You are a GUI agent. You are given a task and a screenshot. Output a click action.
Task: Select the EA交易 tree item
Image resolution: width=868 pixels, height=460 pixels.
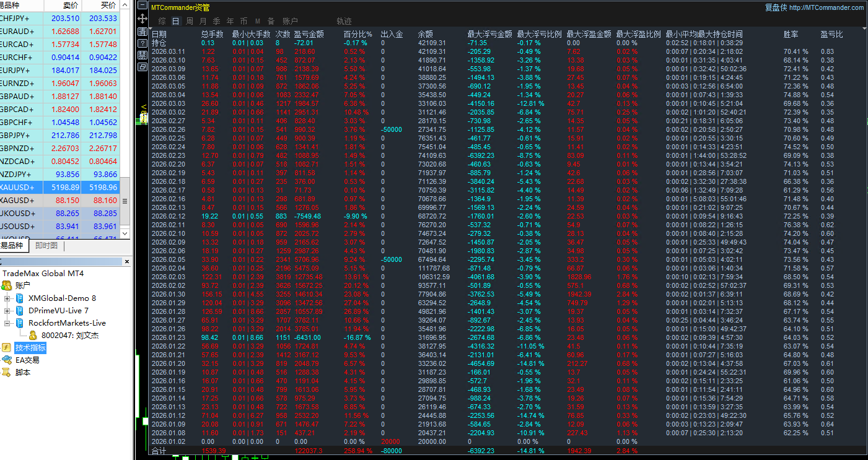tap(27, 360)
